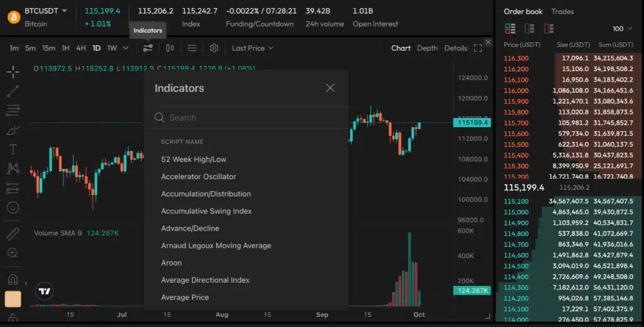644x327 pixels.
Task: Expand more timeframes dropdown chevron
Action: 126,48
